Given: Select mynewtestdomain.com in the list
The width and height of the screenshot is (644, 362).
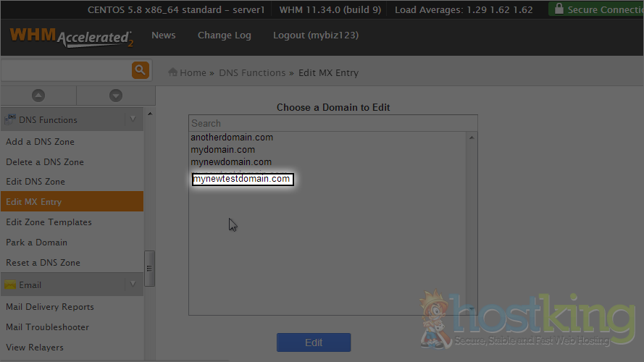Looking at the screenshot, I should click(242, 179).
